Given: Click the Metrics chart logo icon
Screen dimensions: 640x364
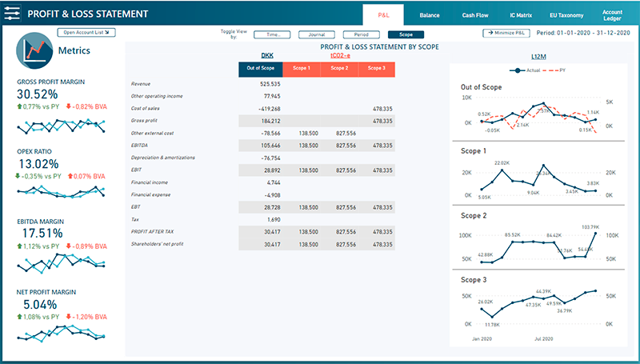Looking at the screenshot, I should (x=34, y=50).
